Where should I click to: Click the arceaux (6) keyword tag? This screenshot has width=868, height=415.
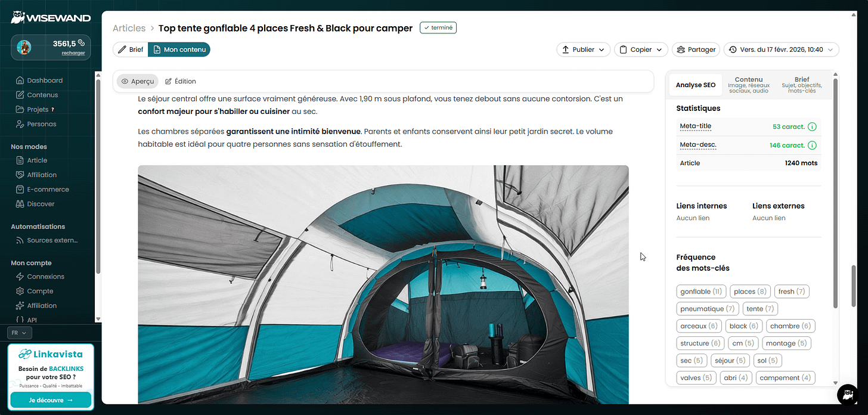pyautogui.click(x=699, y=326)
